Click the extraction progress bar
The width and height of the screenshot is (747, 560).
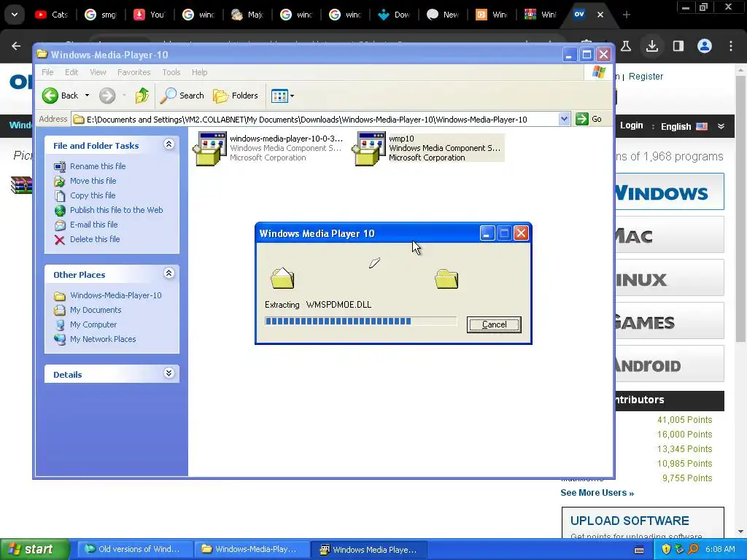(x=360, y=322)
